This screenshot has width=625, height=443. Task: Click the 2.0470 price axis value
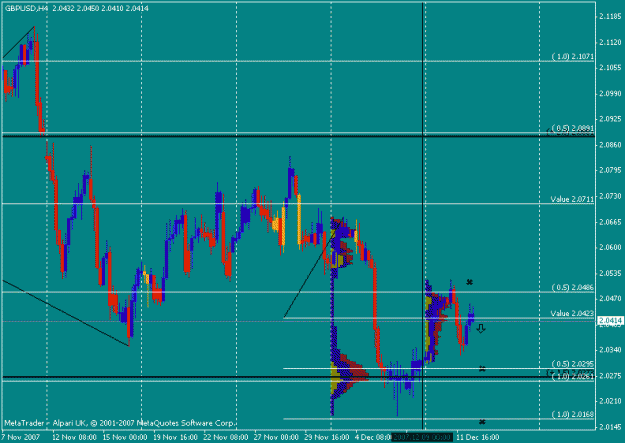(x=610, y=299)
